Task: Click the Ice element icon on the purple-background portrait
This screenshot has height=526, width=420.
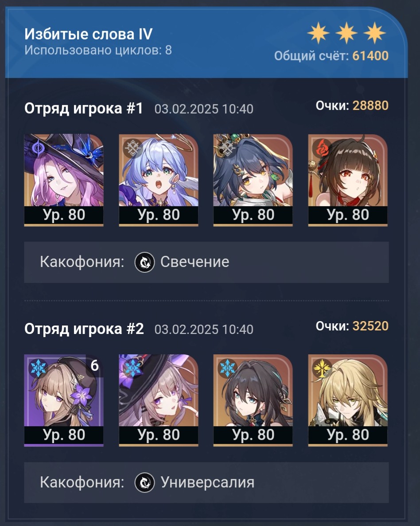Action: pos(38,368)
